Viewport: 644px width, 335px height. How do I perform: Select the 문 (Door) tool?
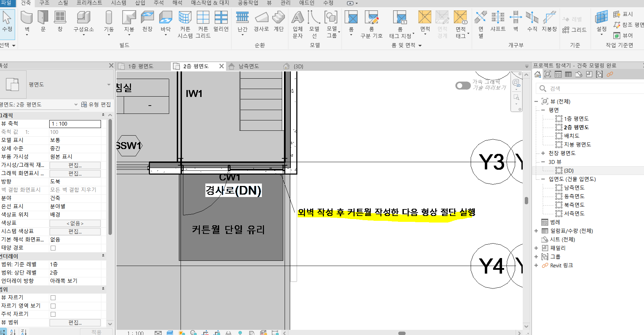[43, 21]
